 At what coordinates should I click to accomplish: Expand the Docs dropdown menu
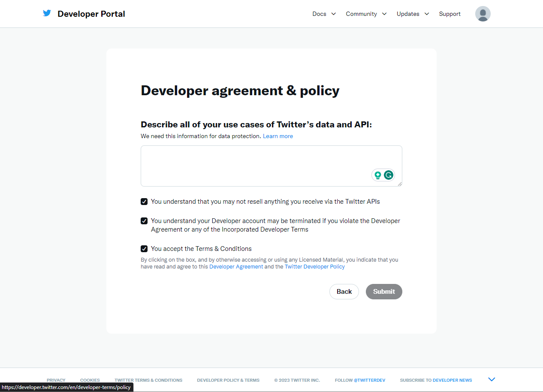point(324,14)
